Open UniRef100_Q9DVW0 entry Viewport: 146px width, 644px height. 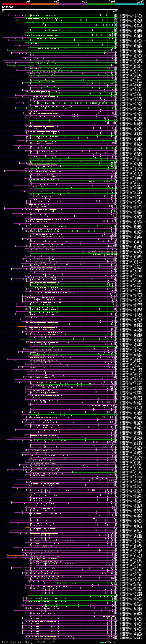pyautogui.click(x=131, y=45)
